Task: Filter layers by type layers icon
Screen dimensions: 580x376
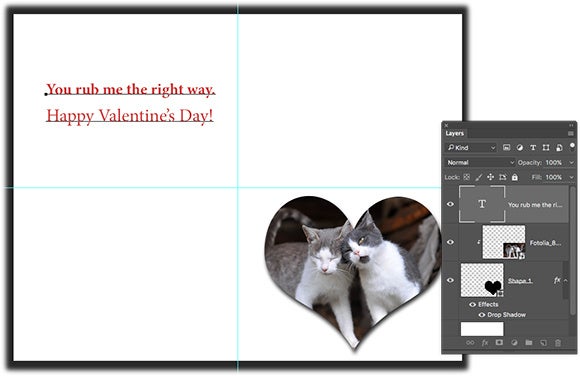Action: (x=533, y=148)
